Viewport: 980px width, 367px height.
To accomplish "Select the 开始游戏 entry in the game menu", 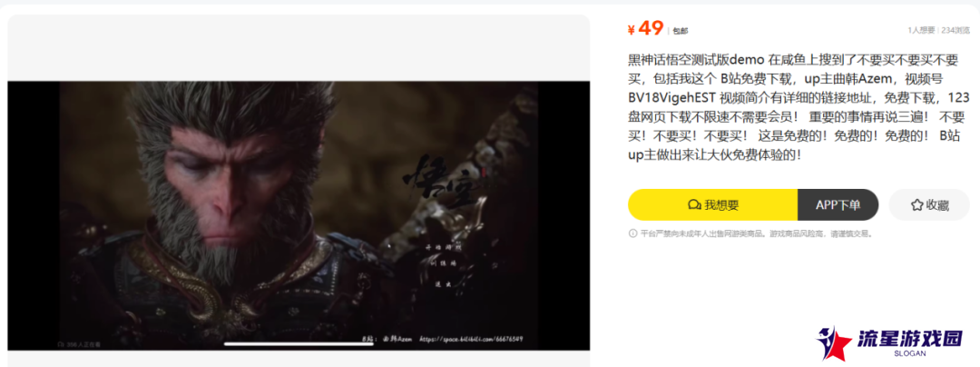I will [443, 249].
